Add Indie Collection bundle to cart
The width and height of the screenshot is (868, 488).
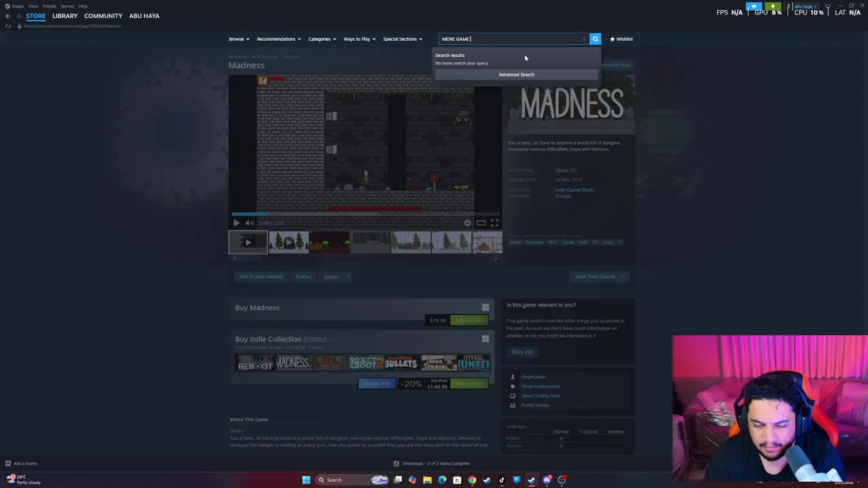pyautogui.click(x=469, y=384)
